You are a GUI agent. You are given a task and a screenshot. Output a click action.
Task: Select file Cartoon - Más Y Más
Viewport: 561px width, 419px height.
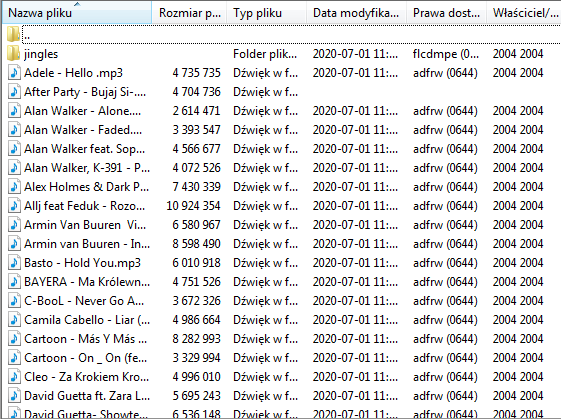click(86, 338)
